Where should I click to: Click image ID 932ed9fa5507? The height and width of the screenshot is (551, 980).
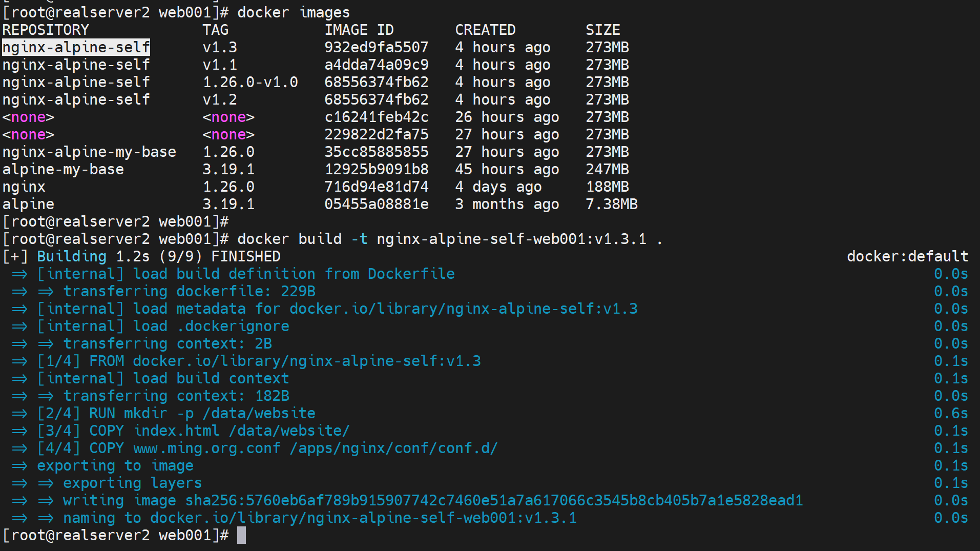(376, 48)
